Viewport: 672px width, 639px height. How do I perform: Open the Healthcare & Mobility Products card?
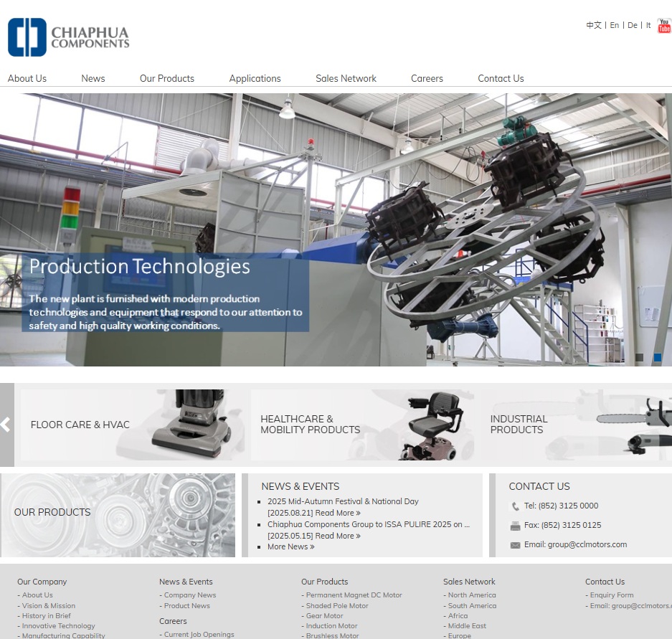363,425
